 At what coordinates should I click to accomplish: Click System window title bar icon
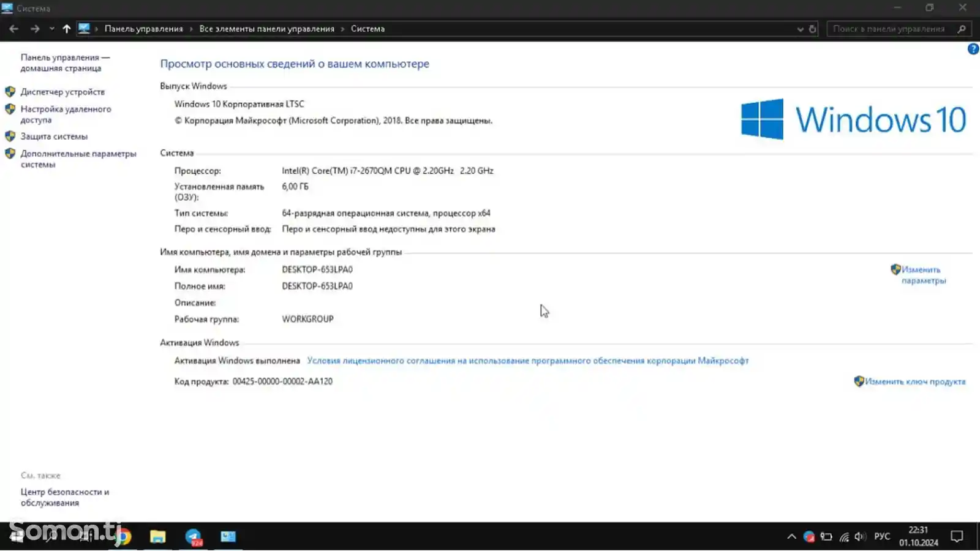[7, 8]
